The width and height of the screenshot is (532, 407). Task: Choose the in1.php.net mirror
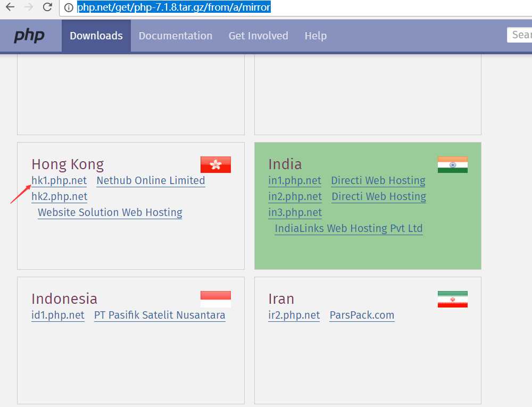pyautogui.click(x=295, y=180)
